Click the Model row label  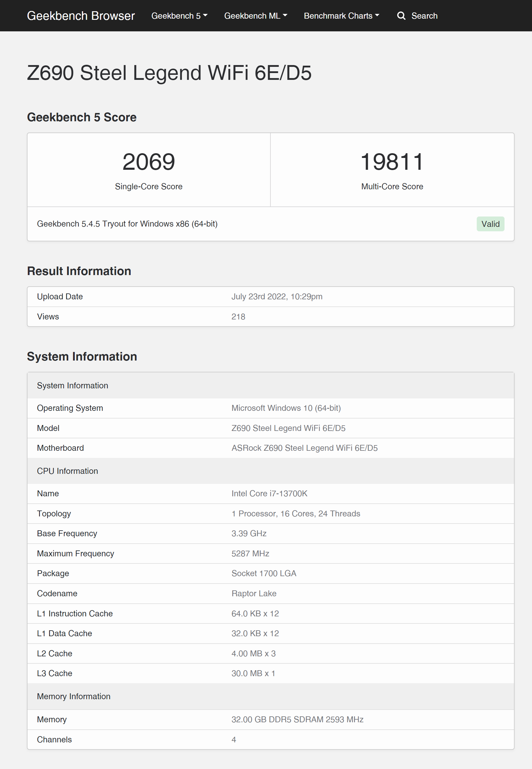pyautogui.click(x=48, y=428)
